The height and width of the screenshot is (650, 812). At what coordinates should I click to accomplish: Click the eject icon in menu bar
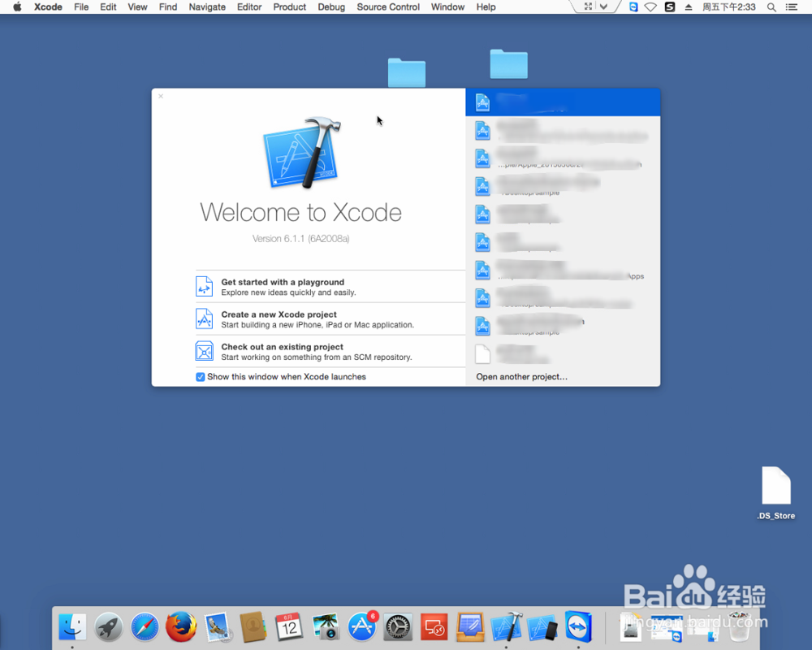(x=689, y=6)
